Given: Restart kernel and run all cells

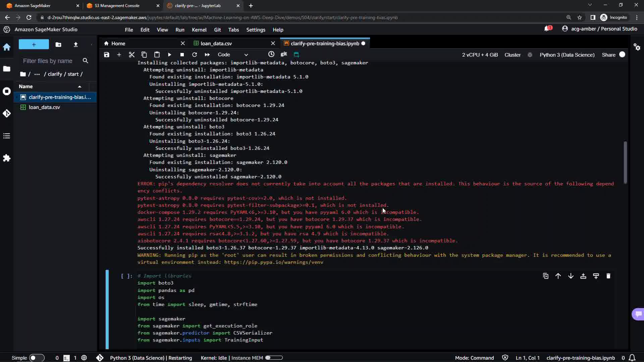Looking at the screenshot, I should 207,55.
